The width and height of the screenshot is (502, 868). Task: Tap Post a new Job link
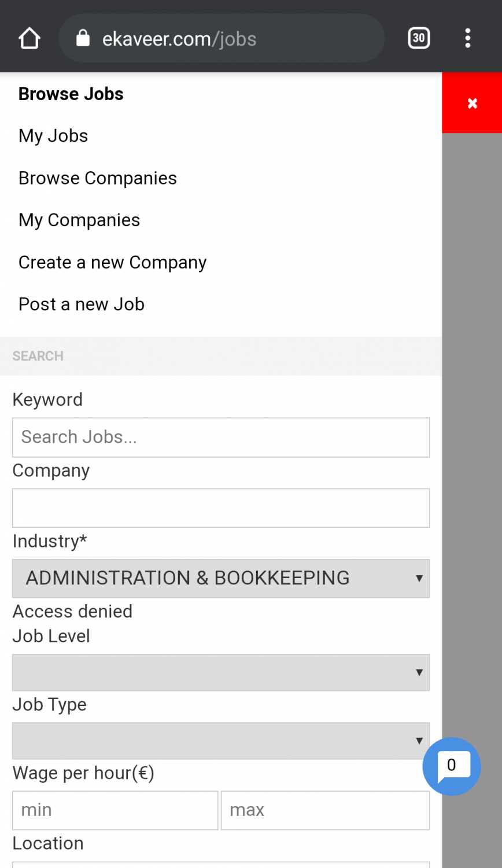[x=82, y=304]
